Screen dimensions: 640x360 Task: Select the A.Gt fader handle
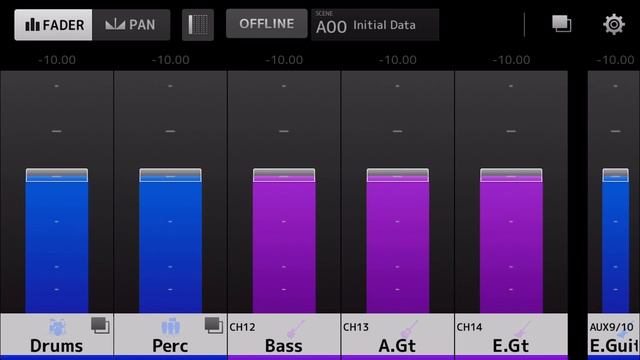coord(398,175)
